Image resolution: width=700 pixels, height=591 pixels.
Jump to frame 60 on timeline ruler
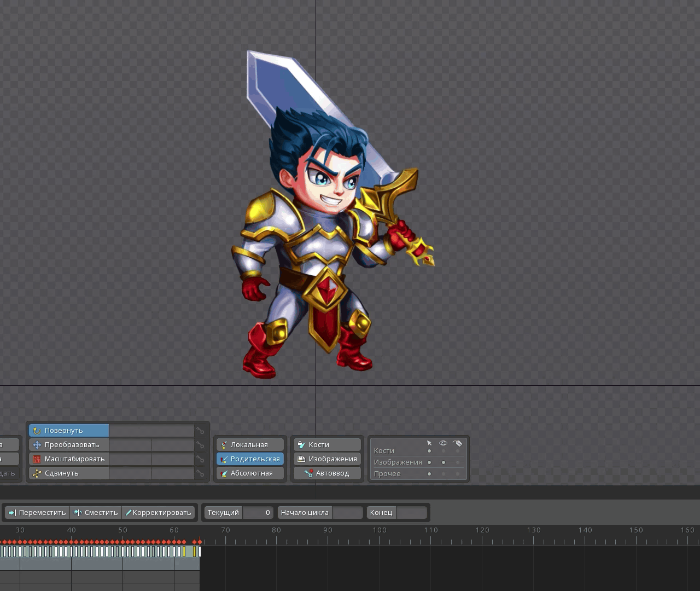click(x=174, y=530)
